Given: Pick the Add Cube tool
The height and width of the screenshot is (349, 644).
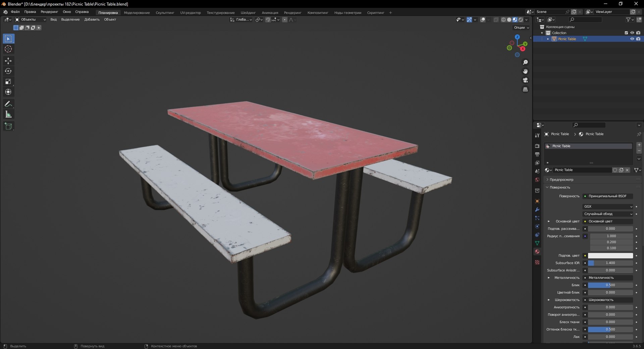Looking at the screenshot, I should (8, 126).
